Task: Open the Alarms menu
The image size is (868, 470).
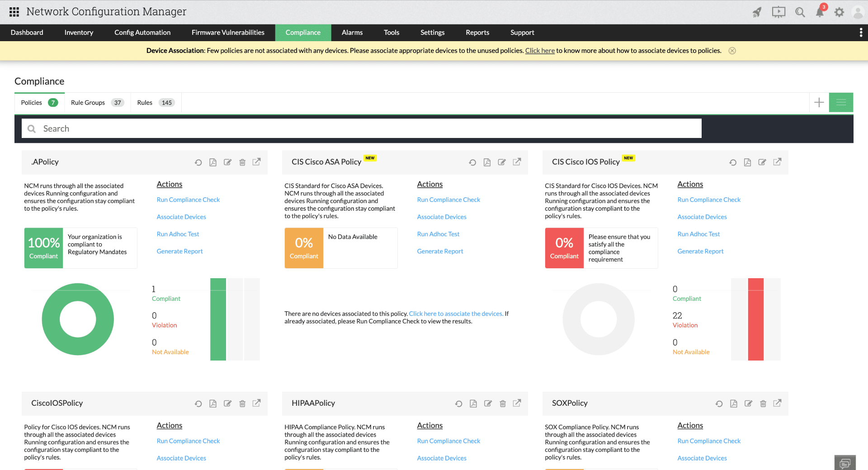Action: [352, 33]
